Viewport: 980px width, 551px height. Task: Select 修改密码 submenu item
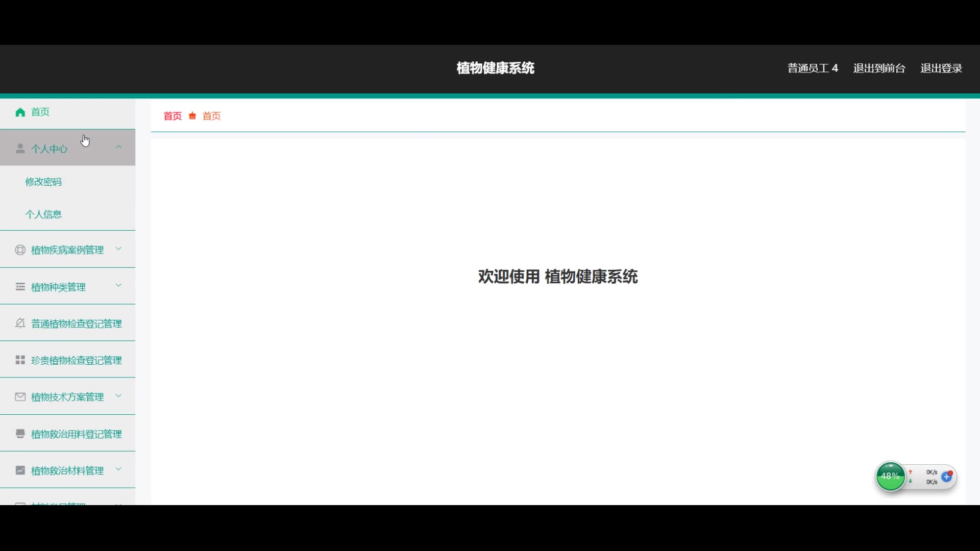[x=67, y=182]
